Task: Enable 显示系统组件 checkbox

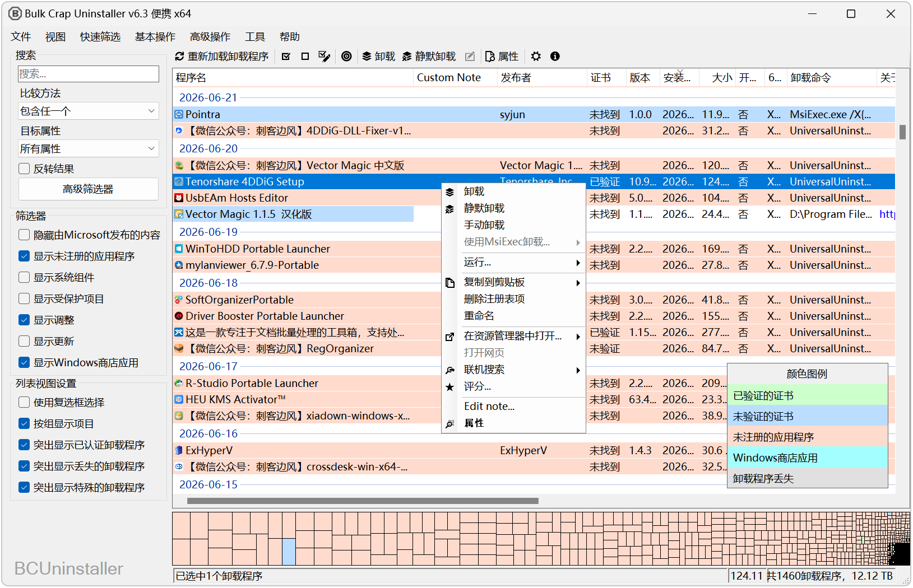Action: click(x=24, y=277)
